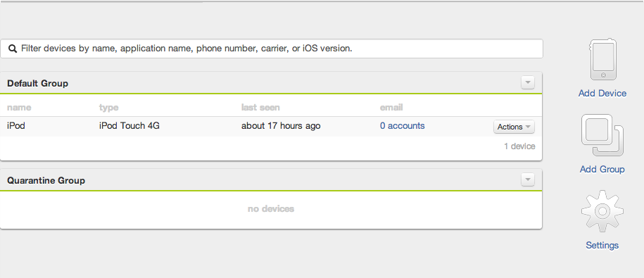Click the magnifying glass search icon

[x=13, y=49]
